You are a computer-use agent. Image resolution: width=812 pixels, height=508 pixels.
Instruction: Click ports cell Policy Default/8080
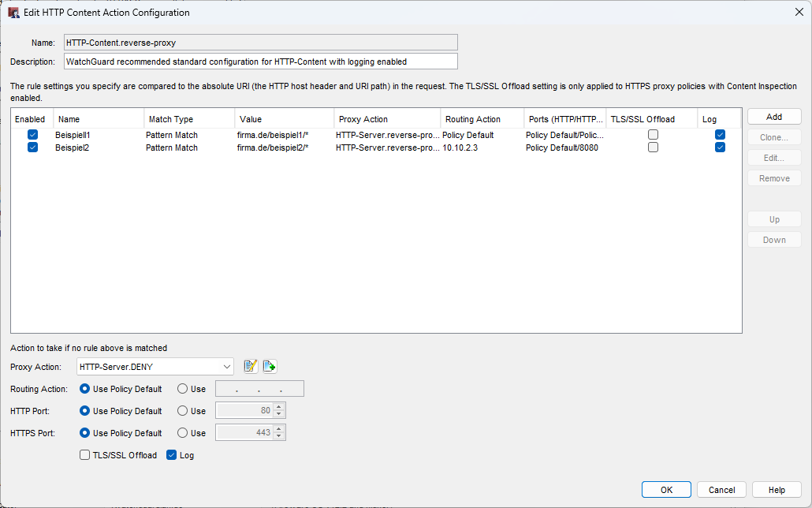point(562,148)
